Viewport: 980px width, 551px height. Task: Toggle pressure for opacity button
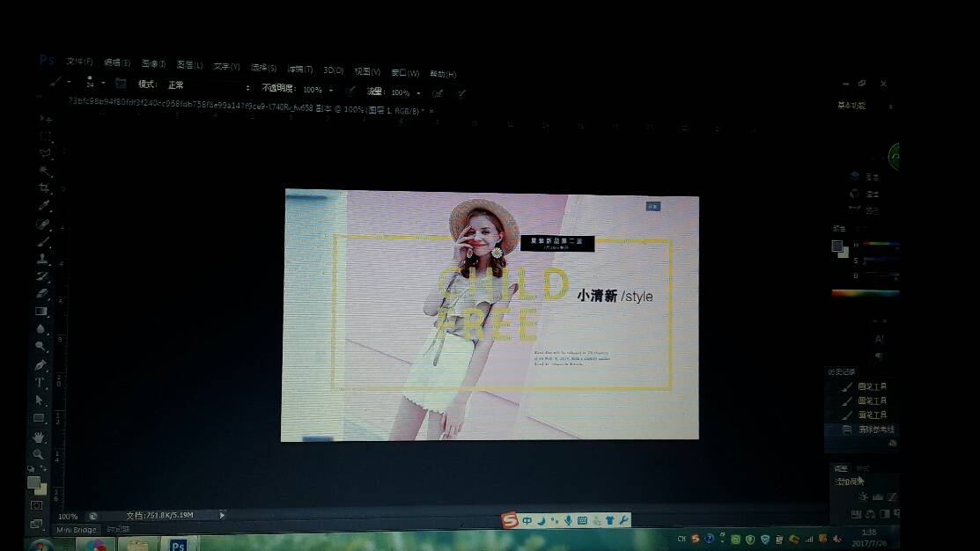coord(350,92)
